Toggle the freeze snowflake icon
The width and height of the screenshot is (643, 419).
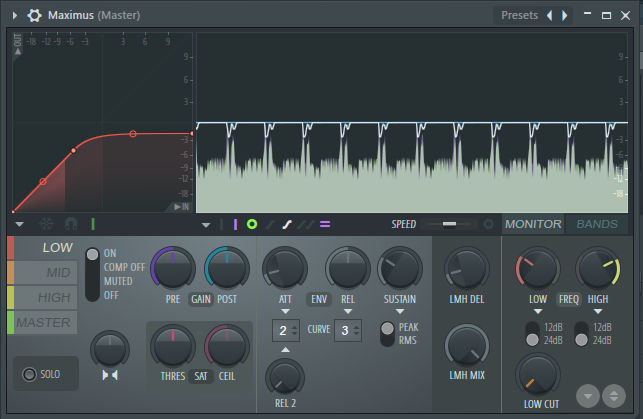point(46,224)
